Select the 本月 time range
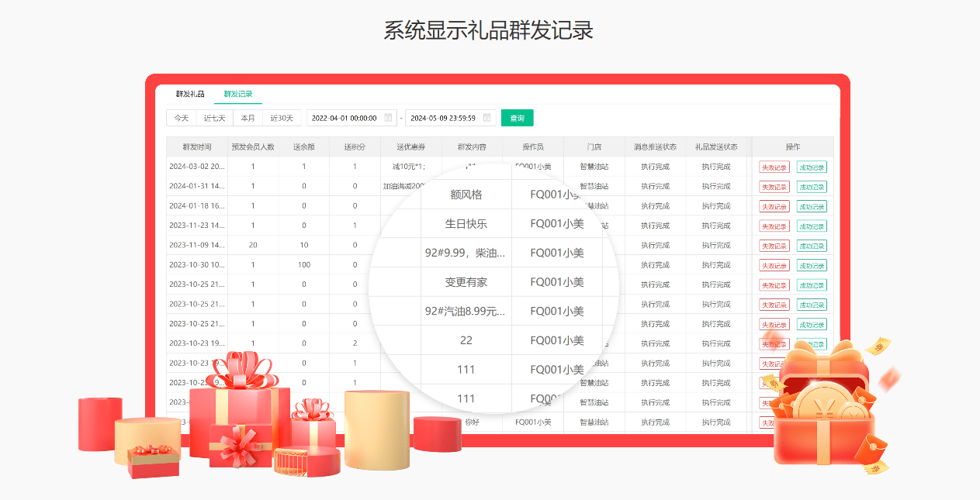Viewport: 980px width, 500px height. [248, 118]
